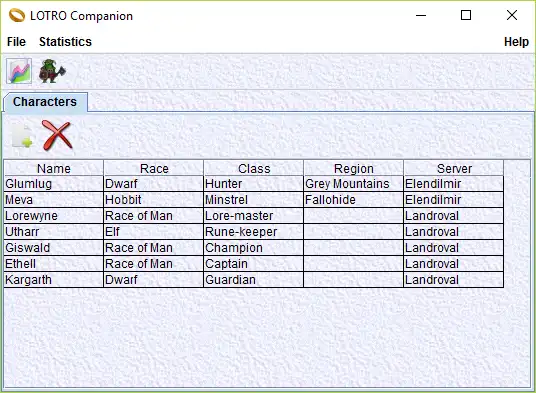The width and height of the screenshot is (536, 393).
Task: Click Lorewyne's Race of Man cell
Action: [153, 216]
